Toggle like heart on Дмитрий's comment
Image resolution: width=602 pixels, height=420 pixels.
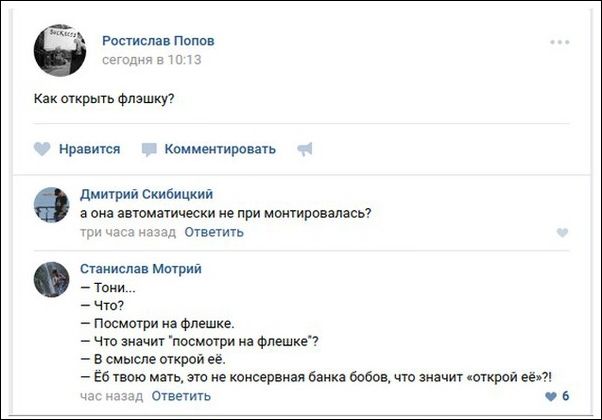pyautogui.click(x=562, y=233)
